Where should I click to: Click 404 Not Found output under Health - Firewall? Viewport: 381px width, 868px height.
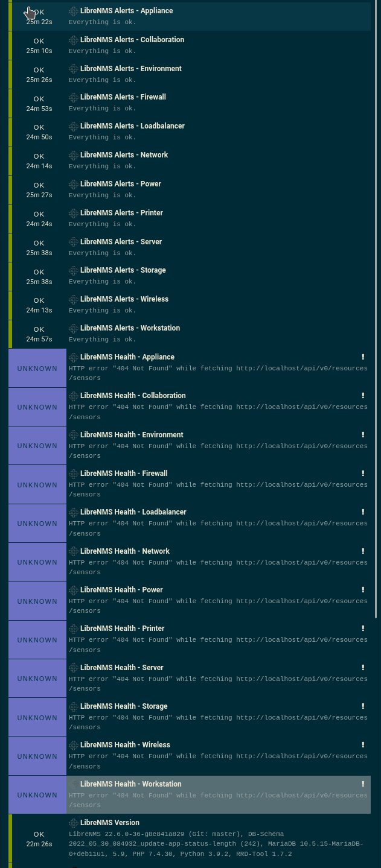(218, 490)
